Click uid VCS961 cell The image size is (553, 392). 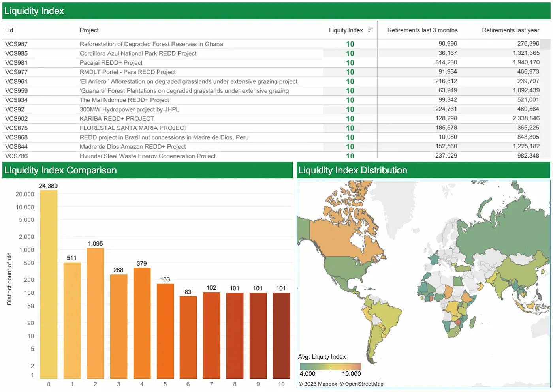(x=16, y=81)
